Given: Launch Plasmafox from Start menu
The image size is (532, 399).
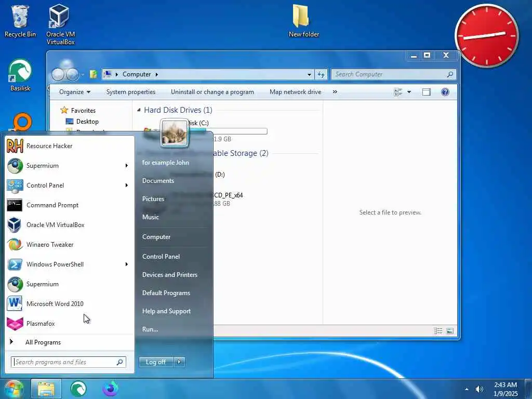Looking at the screenshot, I should tap(70, 323).
